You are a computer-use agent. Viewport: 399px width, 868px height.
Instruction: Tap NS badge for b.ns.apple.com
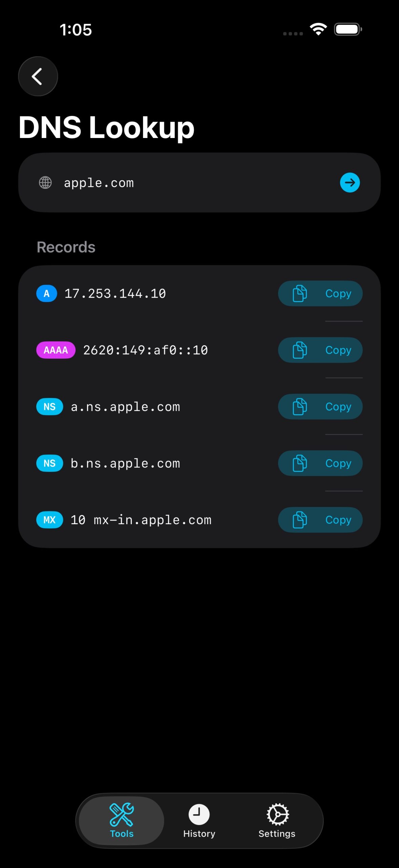pos(49,463)
